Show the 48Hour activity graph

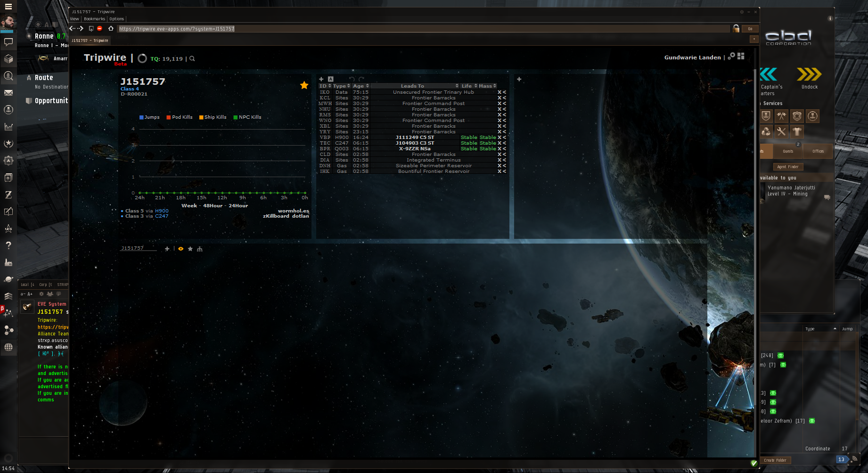pos(213,206)
